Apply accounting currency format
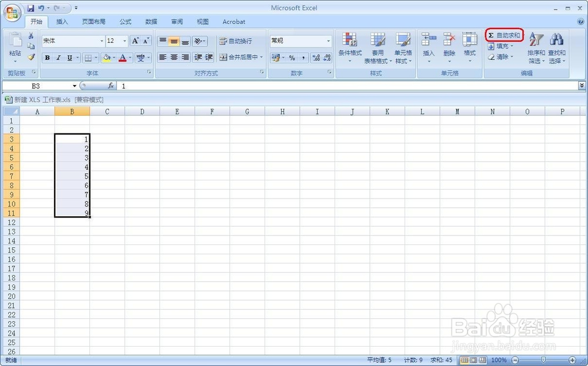Screen dimensions: 588x366 coord(276,58)
